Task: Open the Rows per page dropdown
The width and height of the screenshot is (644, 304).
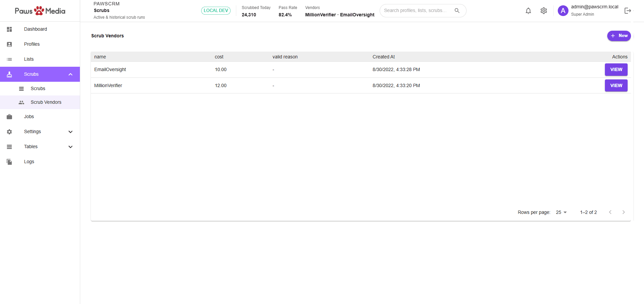Action: (x=560, y=212)
